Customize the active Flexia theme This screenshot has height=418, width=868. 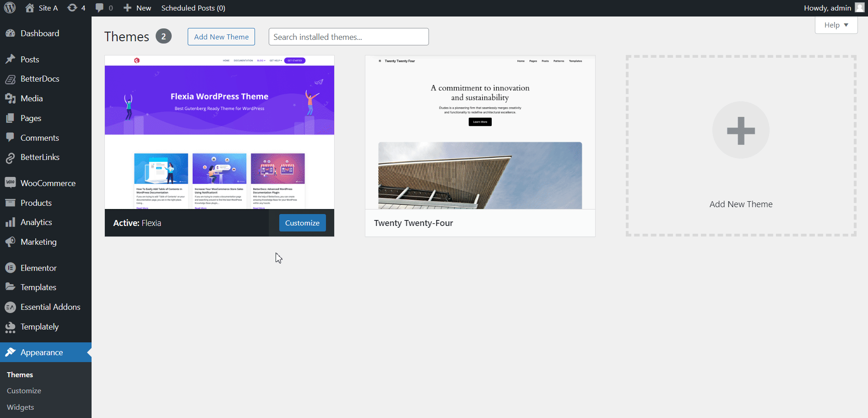(302, 223)
